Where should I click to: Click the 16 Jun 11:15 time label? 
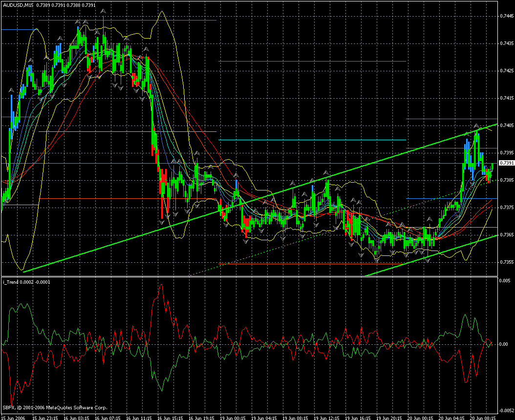click(139, 418)
